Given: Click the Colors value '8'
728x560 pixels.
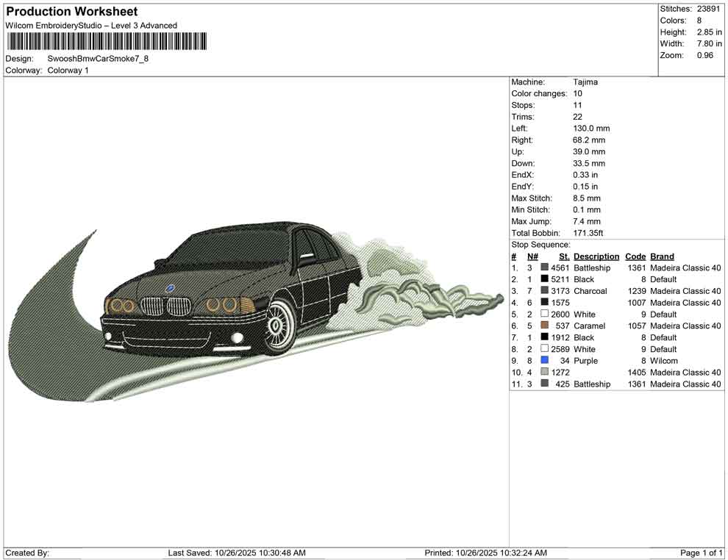Looking at the screenshot, I should point(699,21).
